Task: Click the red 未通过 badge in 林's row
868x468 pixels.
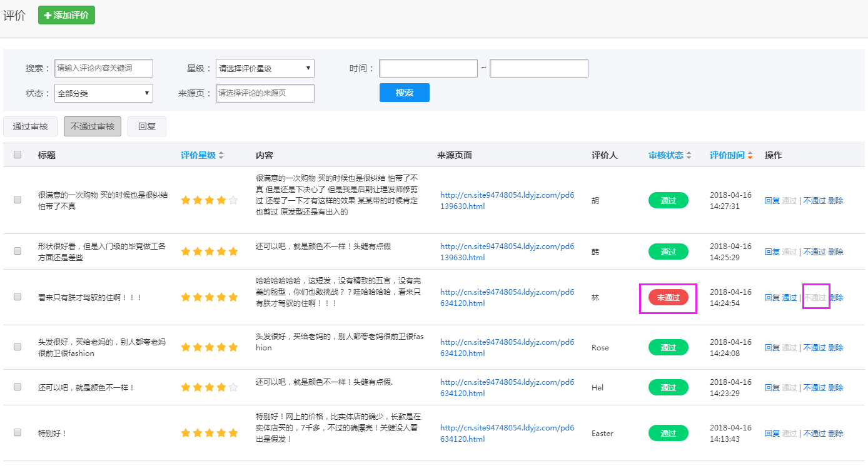Action: (x=668, y=297)
